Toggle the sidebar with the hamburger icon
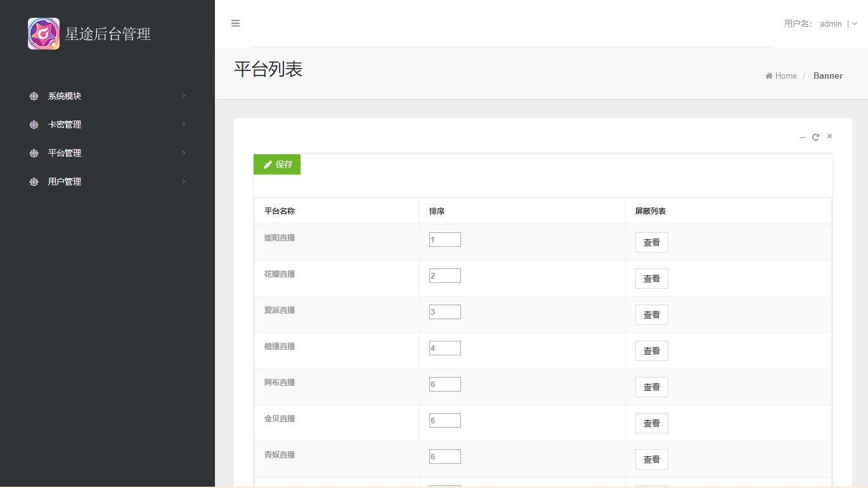Viewport: 868px width, 488px height. pyautogui.click(x=235, y=23)
